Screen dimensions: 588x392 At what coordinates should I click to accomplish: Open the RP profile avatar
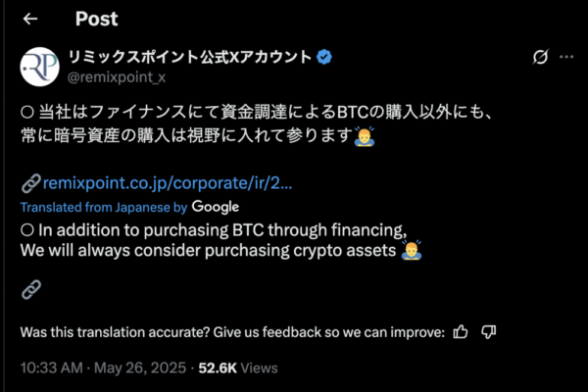40,67
